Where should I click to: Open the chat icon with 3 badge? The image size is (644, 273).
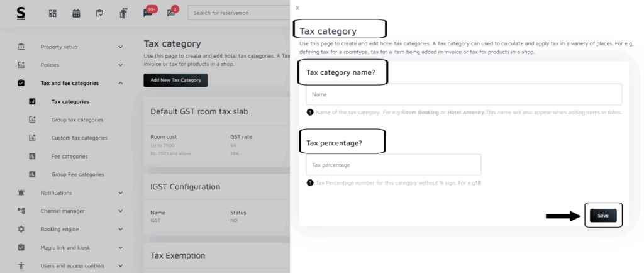(x=171, y=13)
